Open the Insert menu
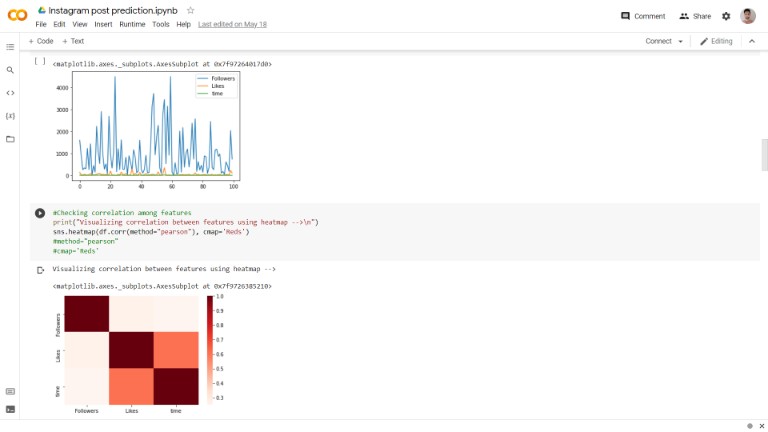Screen dimensions: 768x432 click(x=103, y=24)
